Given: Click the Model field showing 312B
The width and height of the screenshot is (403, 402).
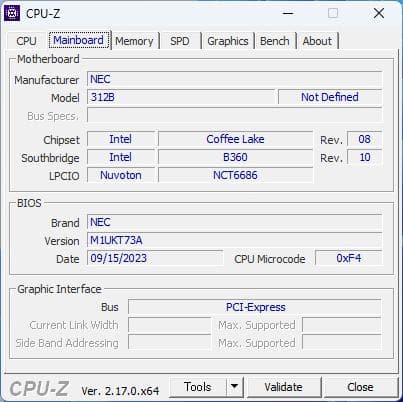Looking at the screenshot, I should click(x=181, y=97).
